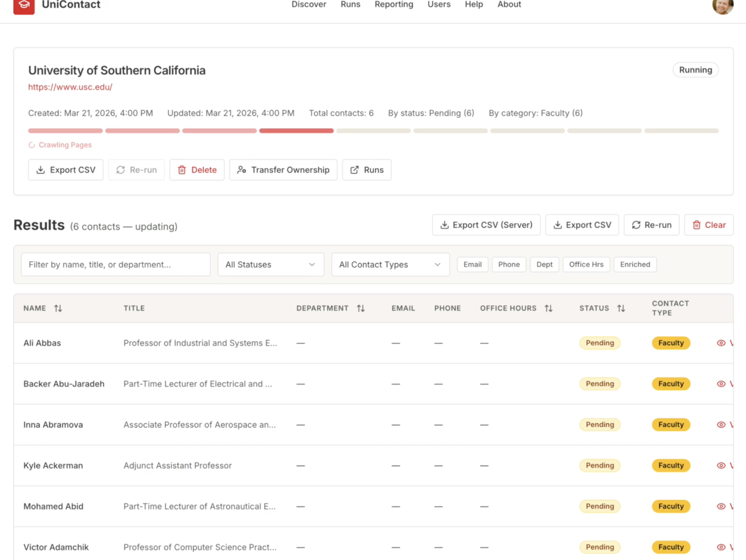746x560 pixels.
Task: Click Export CSV (Server) button
Action: [x=486, y=225]
